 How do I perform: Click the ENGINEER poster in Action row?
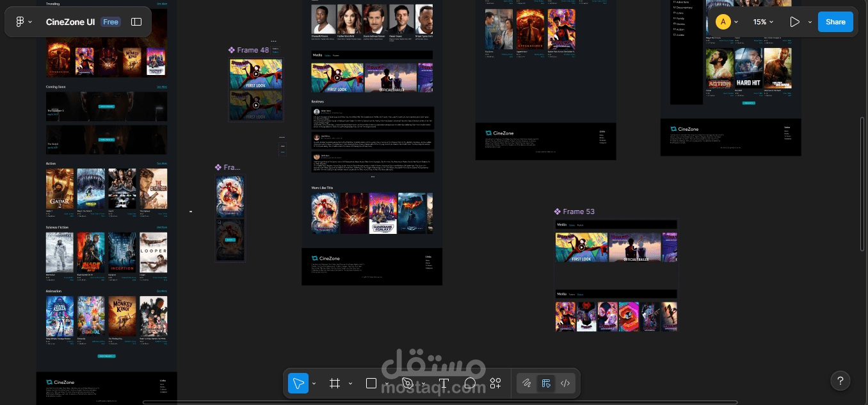(154, 188)
